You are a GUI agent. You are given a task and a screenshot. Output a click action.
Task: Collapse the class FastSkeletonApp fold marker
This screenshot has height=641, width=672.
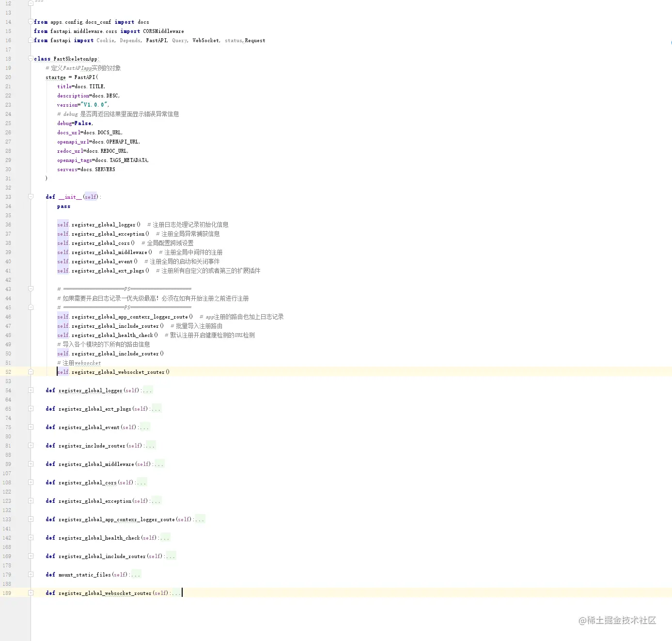31,59
